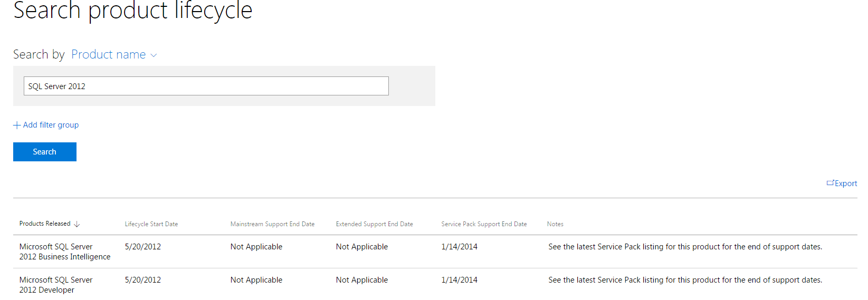Screen dimensions: 868x300
Task: Click the Business Intelligence row's 5/20/2012 start date
Action: pyautogui.click(x=143, y=247)
